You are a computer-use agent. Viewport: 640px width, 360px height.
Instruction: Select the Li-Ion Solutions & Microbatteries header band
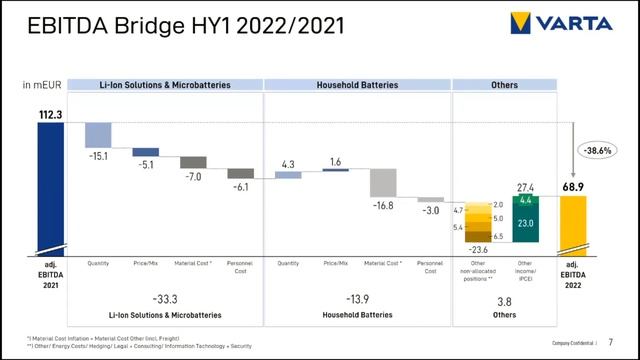coord(165,85)
